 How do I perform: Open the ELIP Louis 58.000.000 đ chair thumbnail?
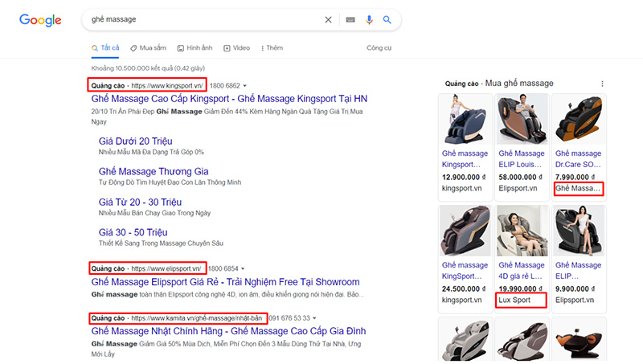click(x=522, y=119)
